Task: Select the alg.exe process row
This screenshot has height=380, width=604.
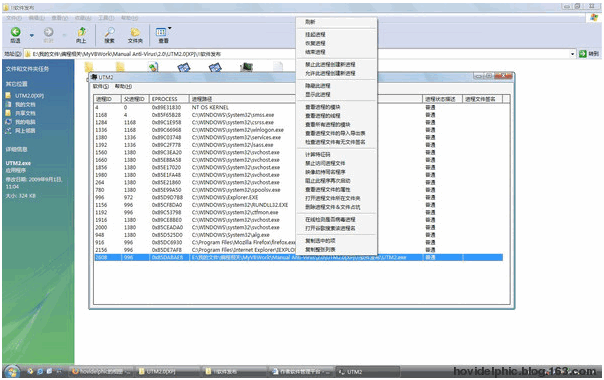Action: pos(299,235)
